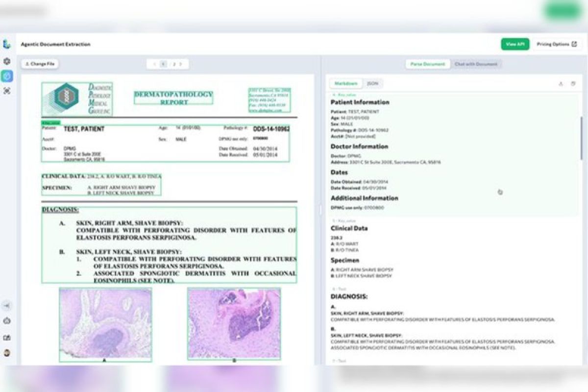
Task: Click the app logo at top of sidebar
Action: point(7,45)
